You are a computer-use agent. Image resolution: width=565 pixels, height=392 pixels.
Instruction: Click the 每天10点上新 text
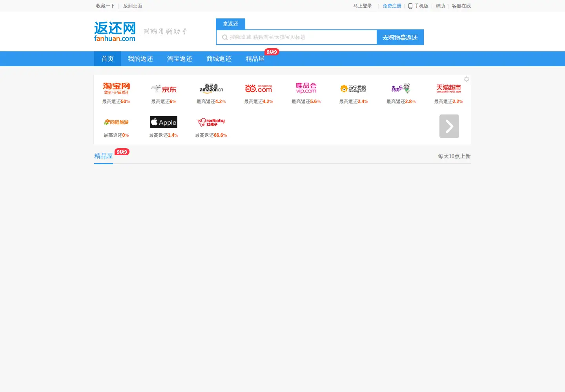454,156
